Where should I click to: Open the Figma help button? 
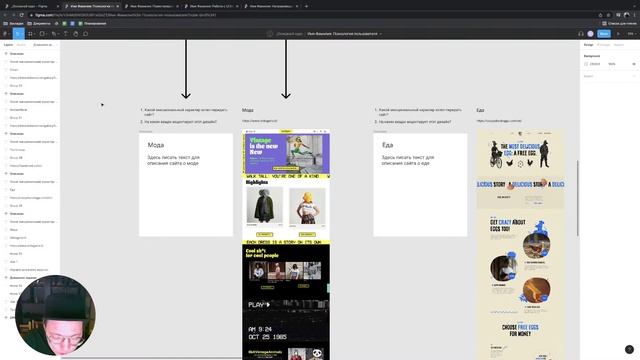[629, 349]
